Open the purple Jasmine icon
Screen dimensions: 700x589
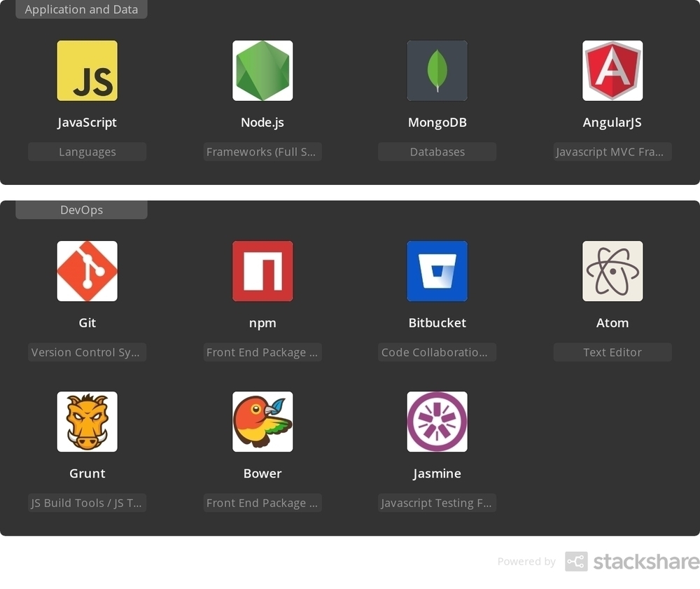(x=437, y=422)
